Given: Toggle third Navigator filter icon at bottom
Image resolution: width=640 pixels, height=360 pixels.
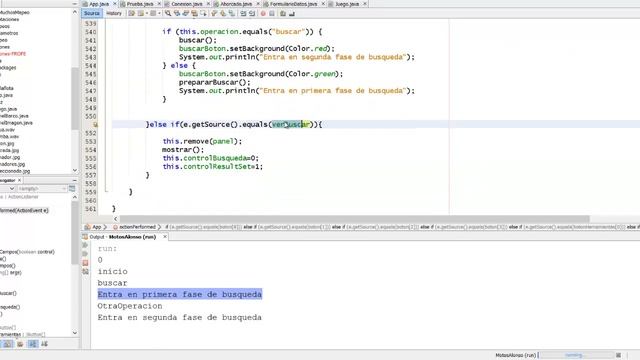Looking at the screenshot, I should [x=33, y=344].
